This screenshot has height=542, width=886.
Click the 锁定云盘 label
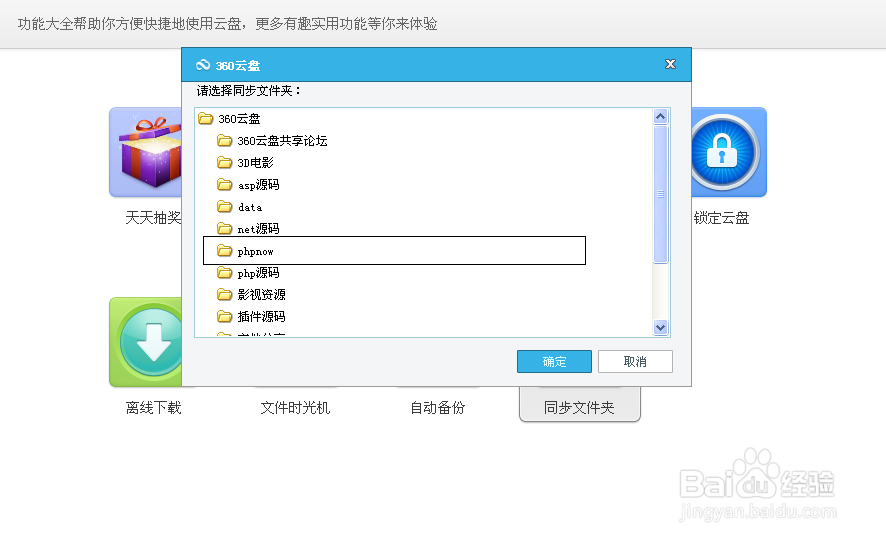[722, 218]
